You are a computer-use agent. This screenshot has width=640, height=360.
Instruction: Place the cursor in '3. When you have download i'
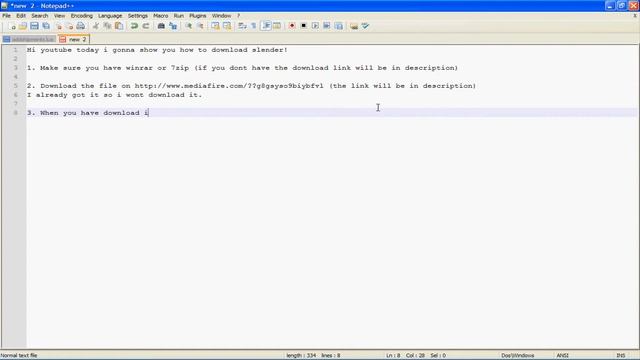pyautogui.click(x=88, y=113)
